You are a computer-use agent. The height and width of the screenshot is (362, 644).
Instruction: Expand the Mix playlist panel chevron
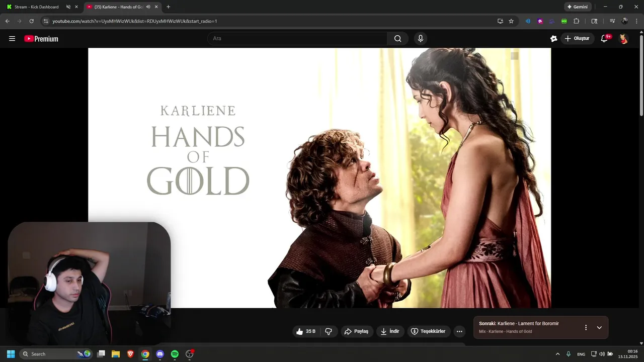[599, 327]
